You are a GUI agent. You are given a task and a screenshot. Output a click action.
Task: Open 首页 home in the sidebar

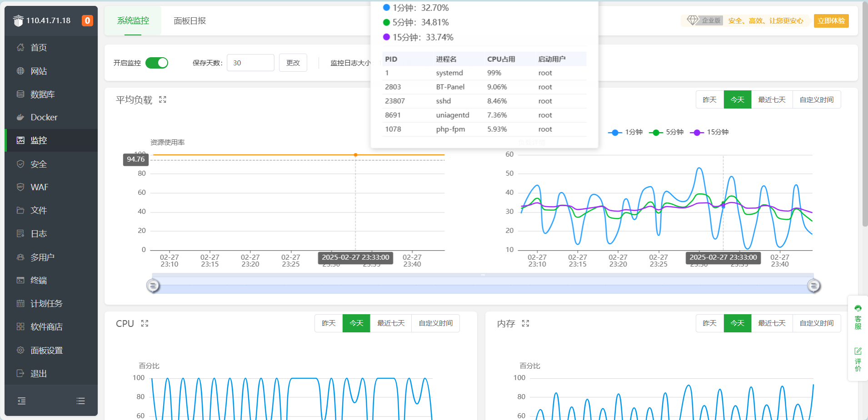pyautogui.click(x=51, y=48)
